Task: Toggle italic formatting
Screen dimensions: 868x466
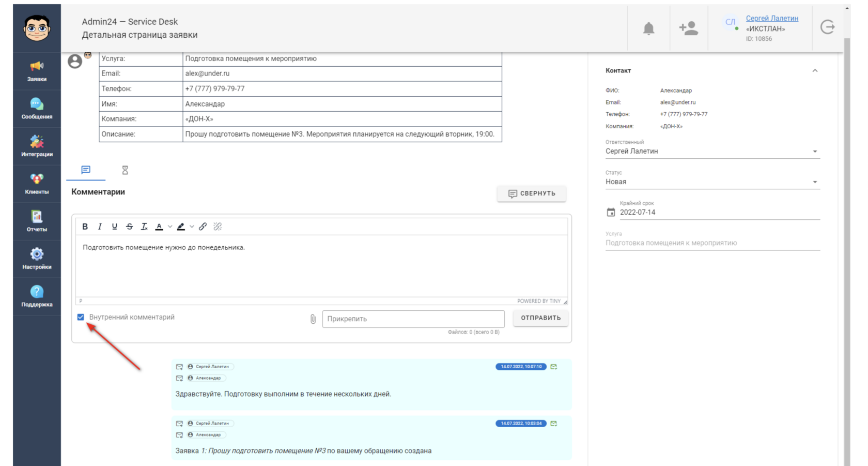Action: click(100, 227)
